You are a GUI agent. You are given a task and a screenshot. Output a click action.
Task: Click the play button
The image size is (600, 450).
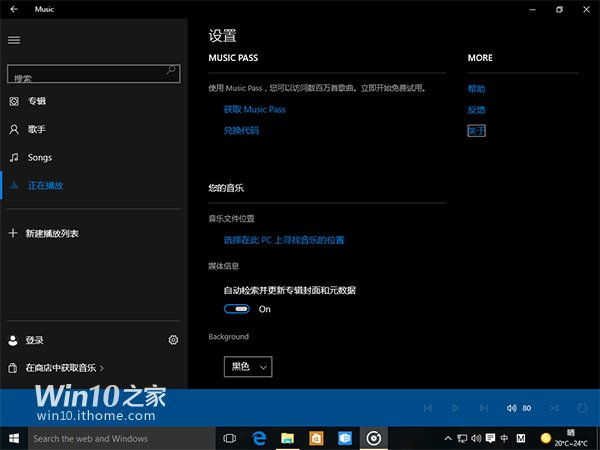(x=455, y=408)
